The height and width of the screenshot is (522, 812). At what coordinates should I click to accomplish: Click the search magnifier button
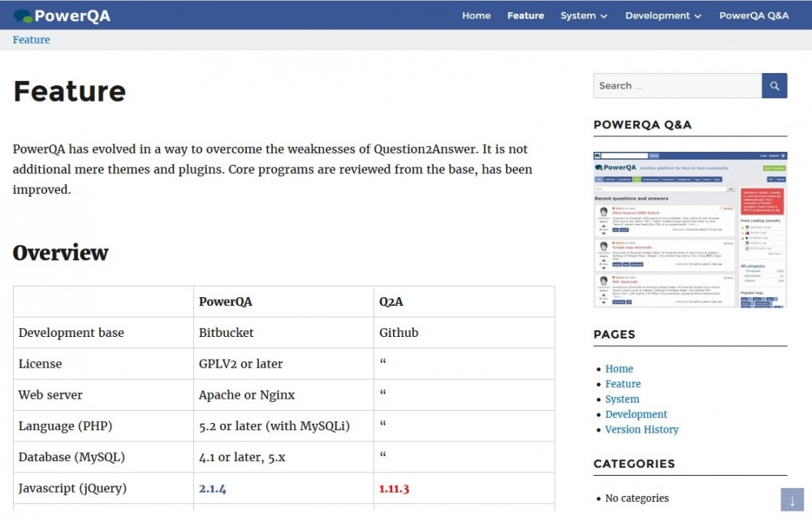point(774,86)
